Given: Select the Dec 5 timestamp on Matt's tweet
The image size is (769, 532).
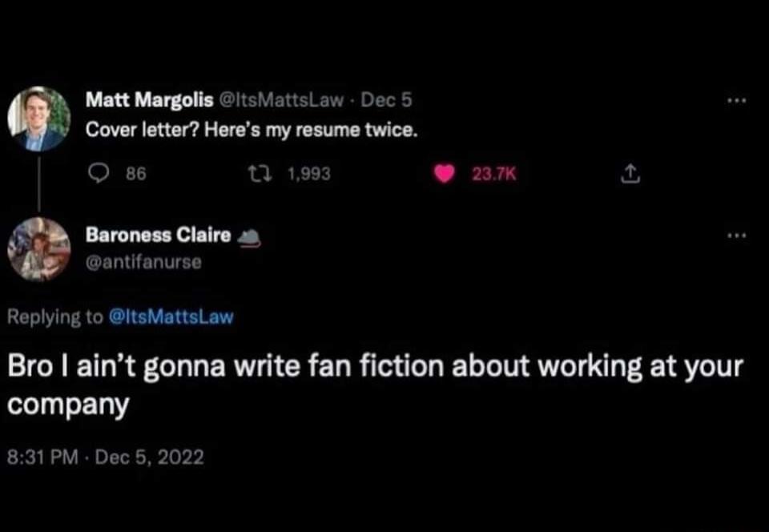Looking at the screenshot, I should pos(386,99).
